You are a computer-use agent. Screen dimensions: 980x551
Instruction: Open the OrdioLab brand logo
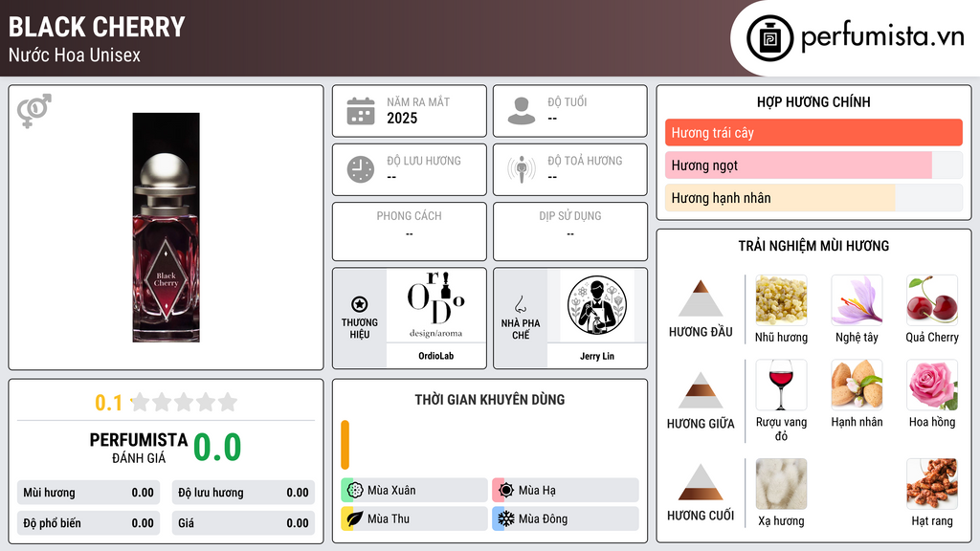436,305
